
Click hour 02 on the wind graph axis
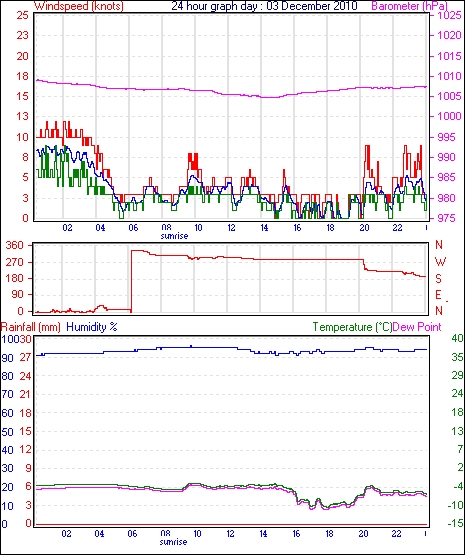pyautogui.click(x=67, y=227)
